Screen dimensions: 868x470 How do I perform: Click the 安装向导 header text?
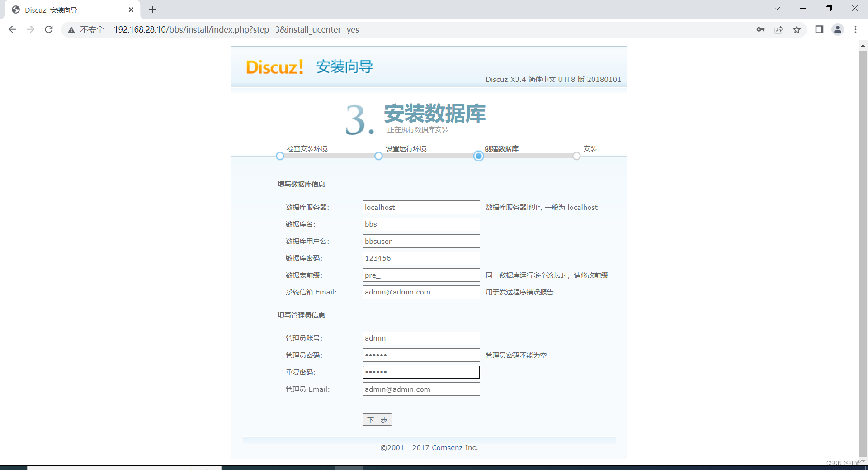point(344,67)
